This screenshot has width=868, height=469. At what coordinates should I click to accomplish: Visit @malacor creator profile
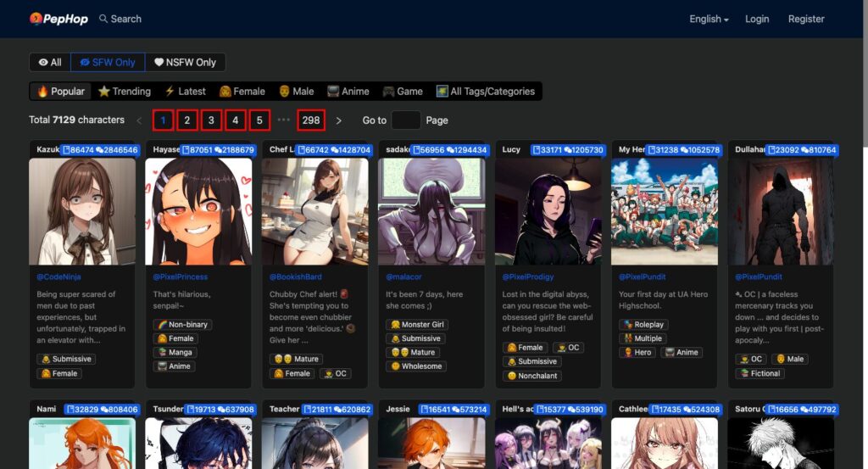(x=403, y=276)
